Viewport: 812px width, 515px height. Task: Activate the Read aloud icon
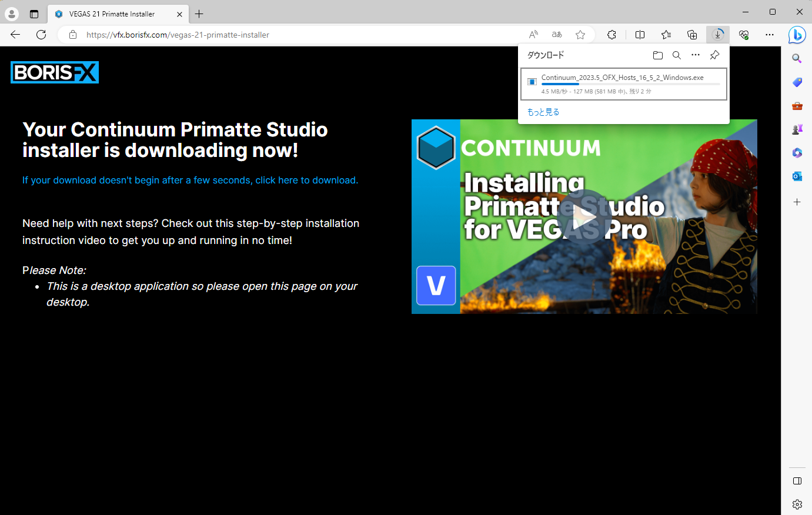pos(533,35)
